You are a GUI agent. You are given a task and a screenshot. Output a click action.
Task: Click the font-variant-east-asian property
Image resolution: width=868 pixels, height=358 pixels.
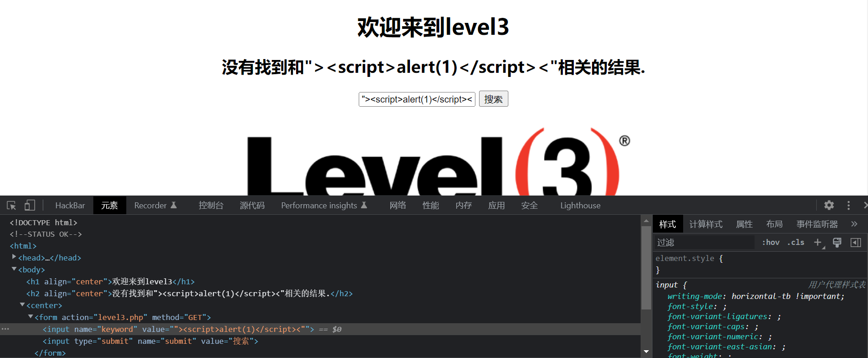click(726, 347)
